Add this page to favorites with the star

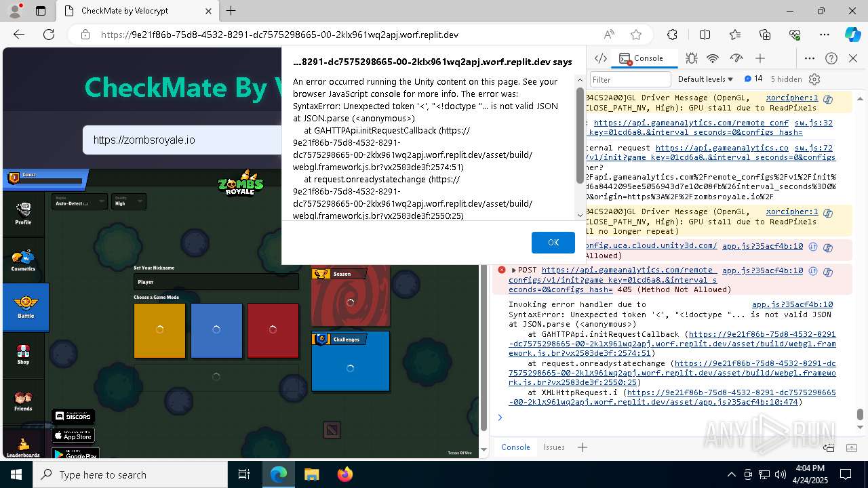tap(635, 35)
